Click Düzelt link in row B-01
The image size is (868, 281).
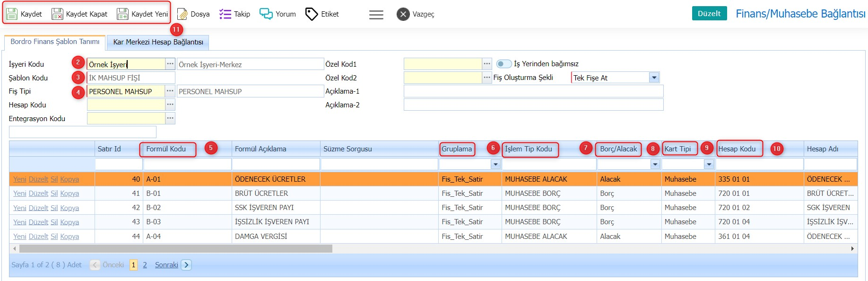(x=38, y=193)
